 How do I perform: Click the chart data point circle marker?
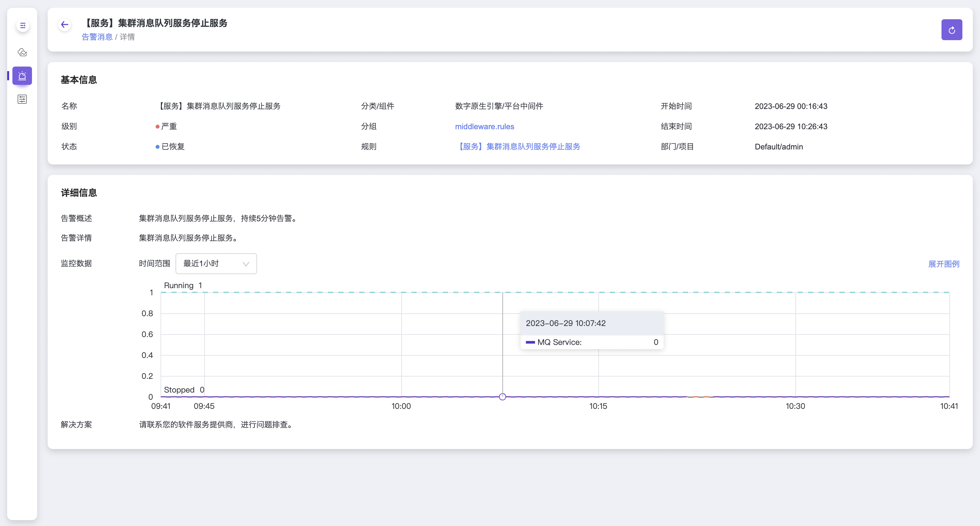click(x=502, y=396)
